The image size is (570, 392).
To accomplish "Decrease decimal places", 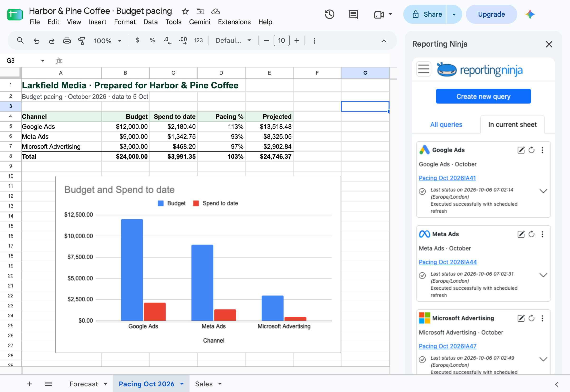I will [x=167, y=41].
